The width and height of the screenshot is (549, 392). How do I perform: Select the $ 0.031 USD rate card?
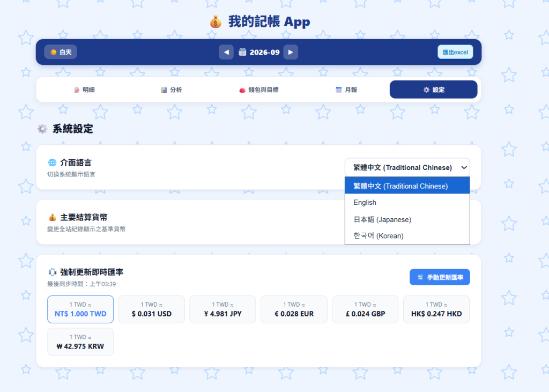point(152,309)
